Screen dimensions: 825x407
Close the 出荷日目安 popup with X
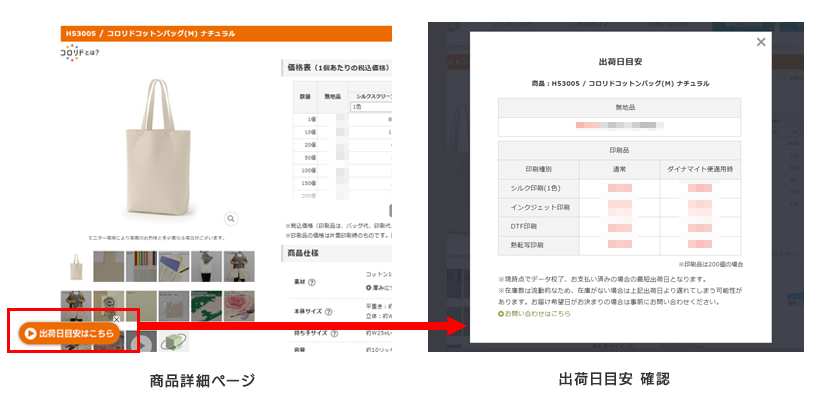coord(761,42)
